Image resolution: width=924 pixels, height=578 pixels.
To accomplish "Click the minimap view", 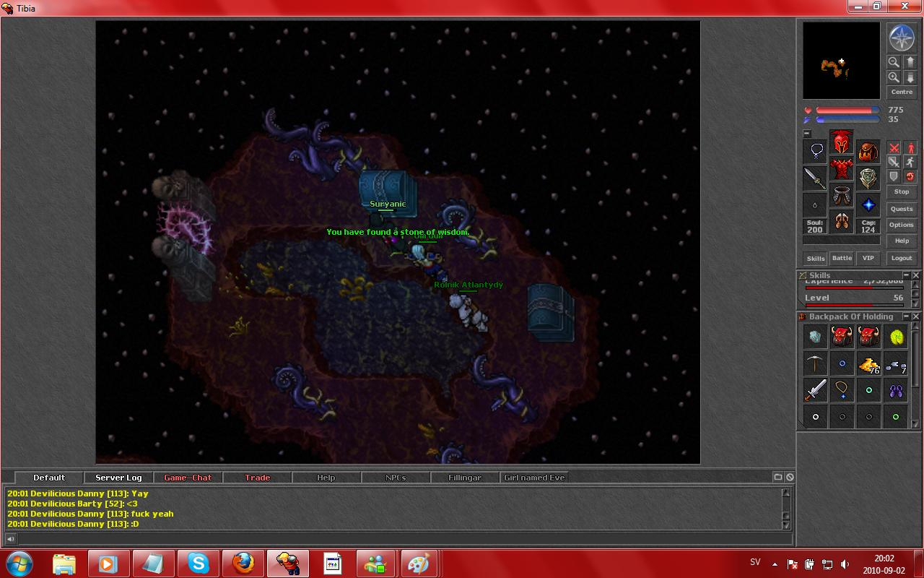I will point(842,60).
